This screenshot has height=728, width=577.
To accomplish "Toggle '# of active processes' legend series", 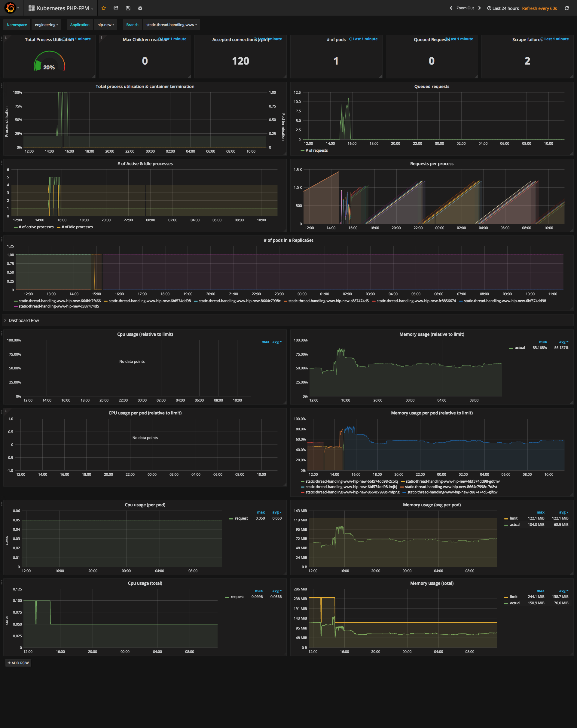I will click(x=36, y=227).
